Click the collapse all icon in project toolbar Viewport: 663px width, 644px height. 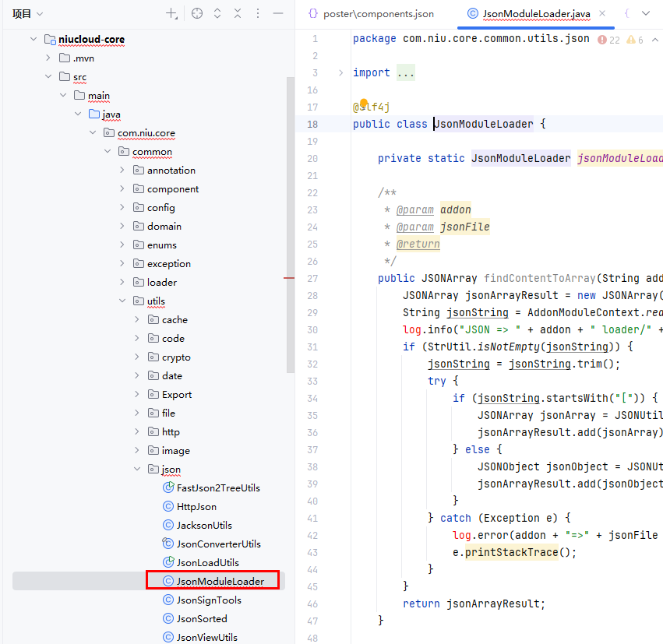238,14
